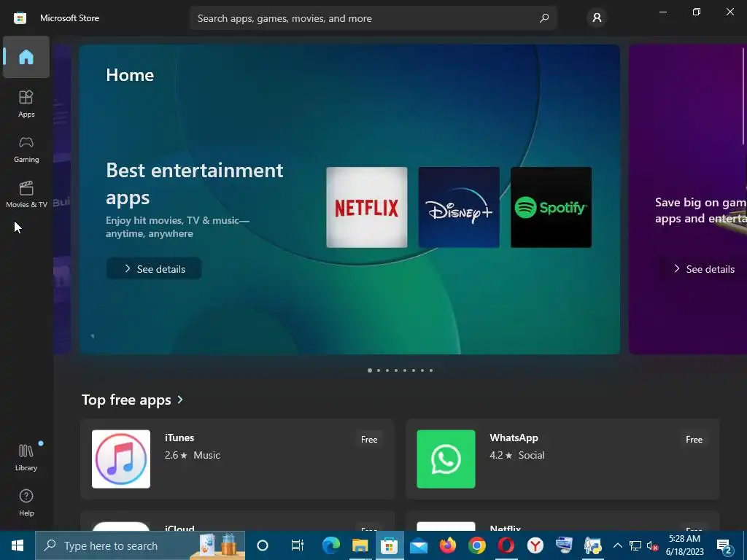Click the Free button for WhatsApp

point(694,440)
